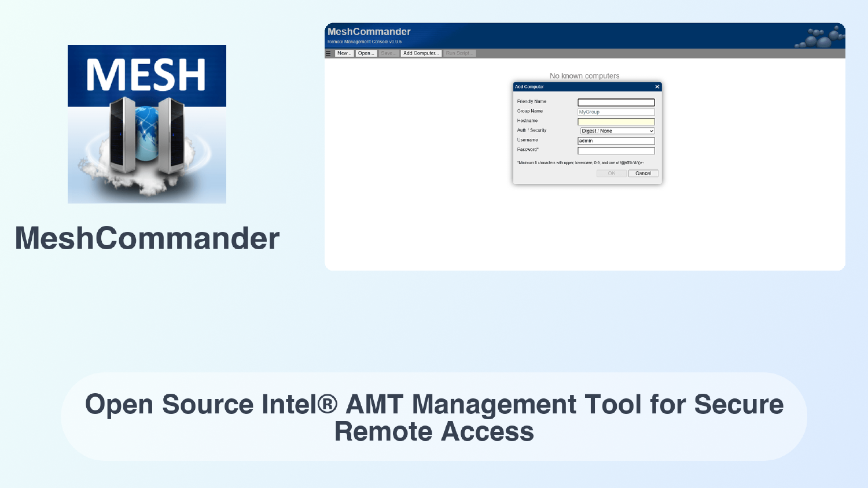Click the Friendly Name input field
The height and width of the screenshot is (488, 868).
coord(615,101)
